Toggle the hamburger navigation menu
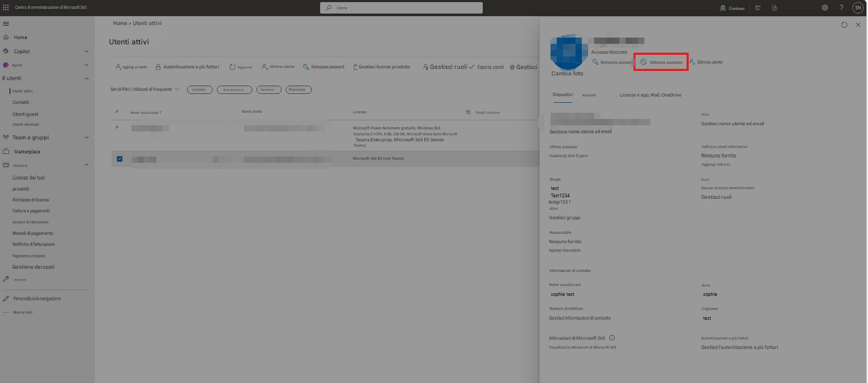 tap(6, 23)
